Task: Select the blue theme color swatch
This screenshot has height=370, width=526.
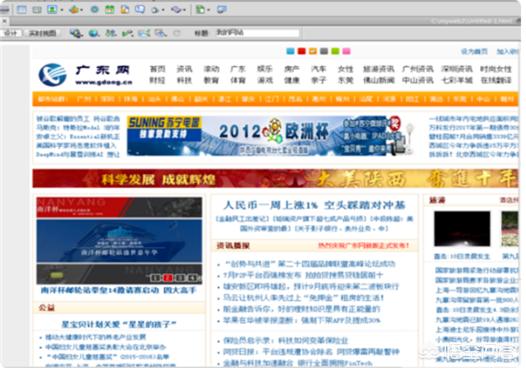Action: [290, 51]
